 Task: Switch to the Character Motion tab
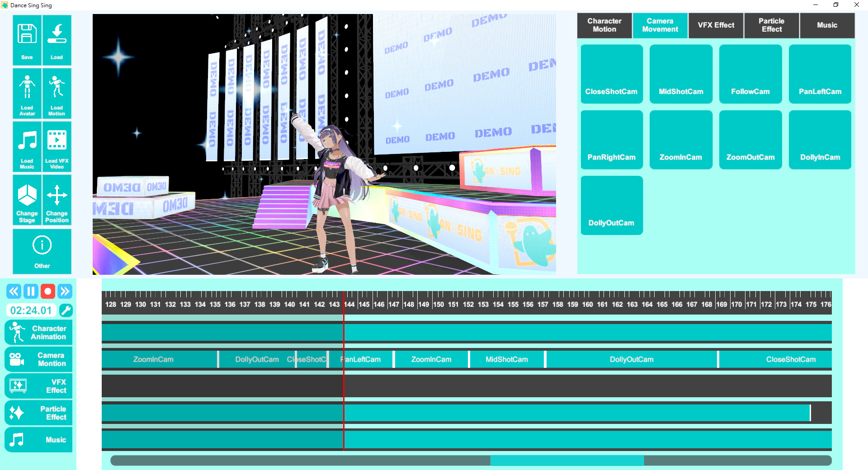coord(604,25)
